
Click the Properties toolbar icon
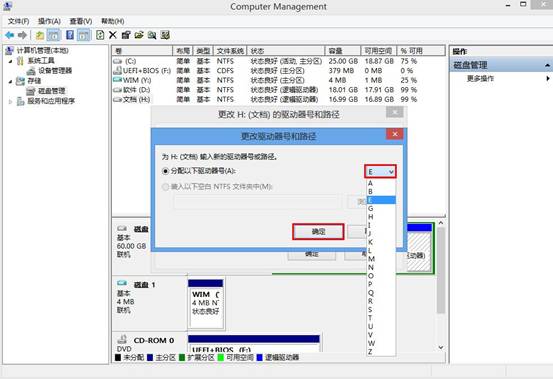(126, 35)
